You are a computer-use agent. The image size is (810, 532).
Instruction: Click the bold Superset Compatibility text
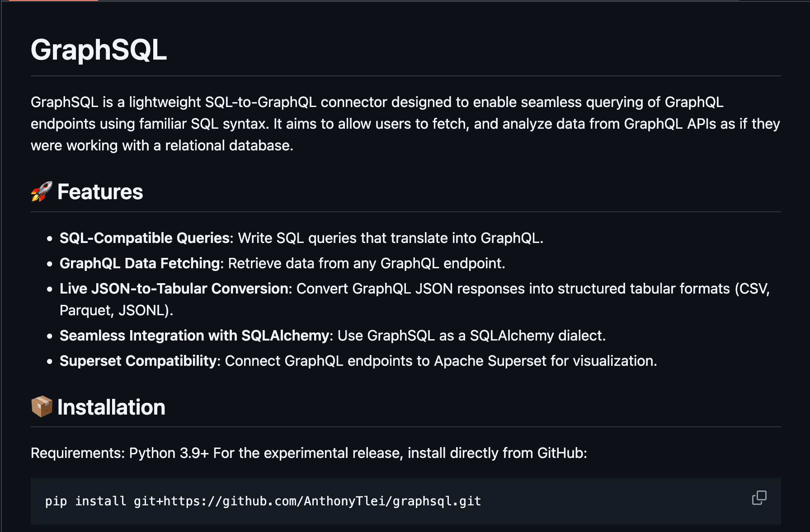tap(138, 361)
